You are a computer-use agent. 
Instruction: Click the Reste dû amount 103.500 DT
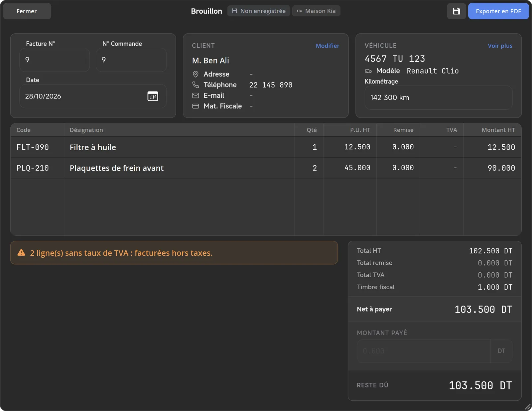tap(480, 385)
